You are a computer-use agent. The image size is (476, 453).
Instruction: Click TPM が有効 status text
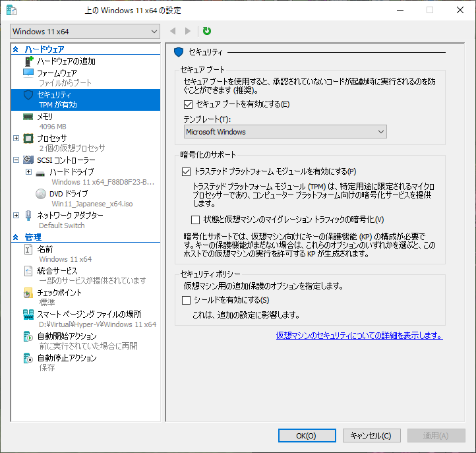[58, 105]
